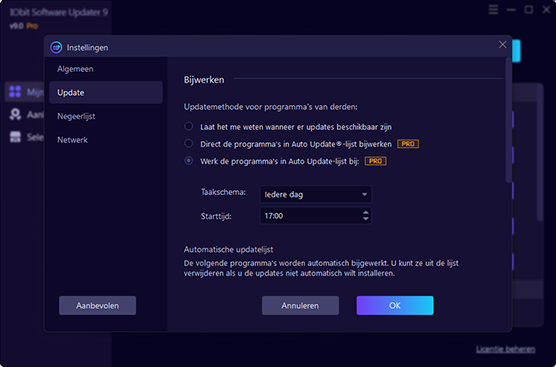The image size is (556, 367).
Task: Open the Taakschema dropdown 'Iedere dag'
Action: tap(316, 194)
